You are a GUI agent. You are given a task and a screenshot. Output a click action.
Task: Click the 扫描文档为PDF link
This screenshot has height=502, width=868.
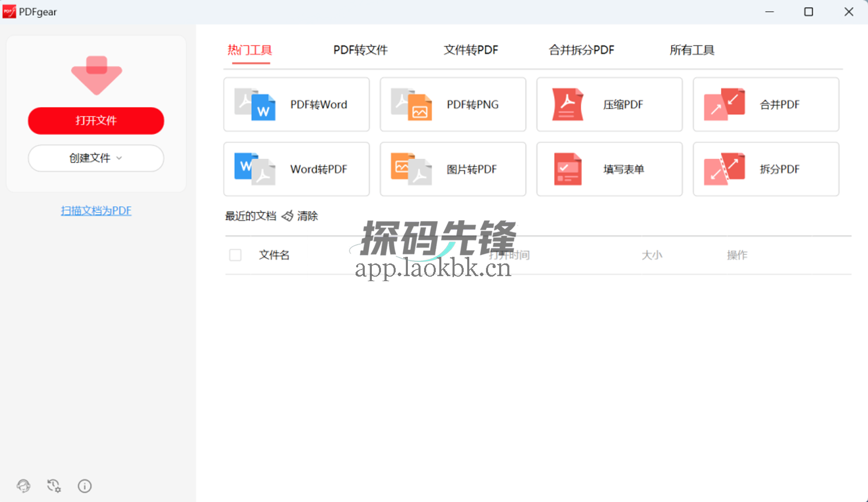coord(96,210)
